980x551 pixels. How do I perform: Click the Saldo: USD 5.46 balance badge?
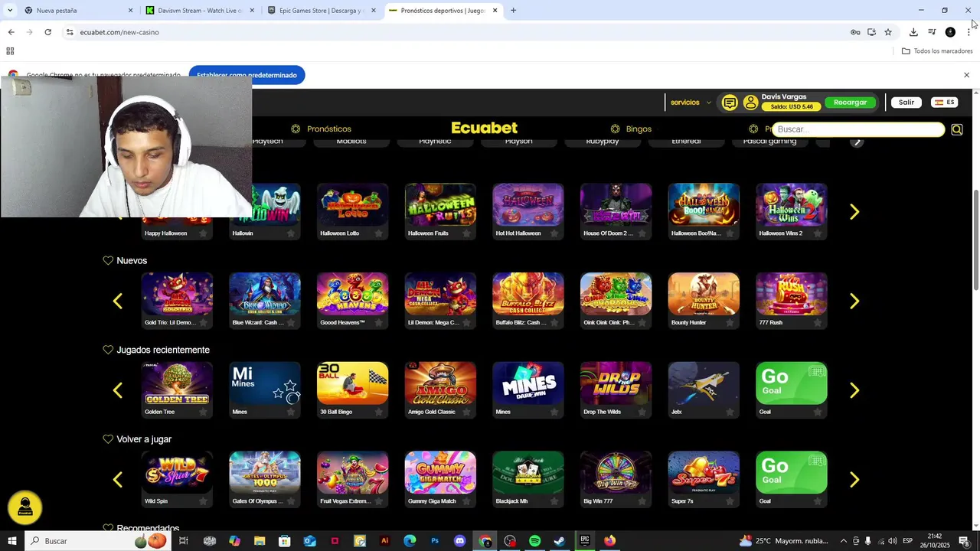tap(792, 106)
